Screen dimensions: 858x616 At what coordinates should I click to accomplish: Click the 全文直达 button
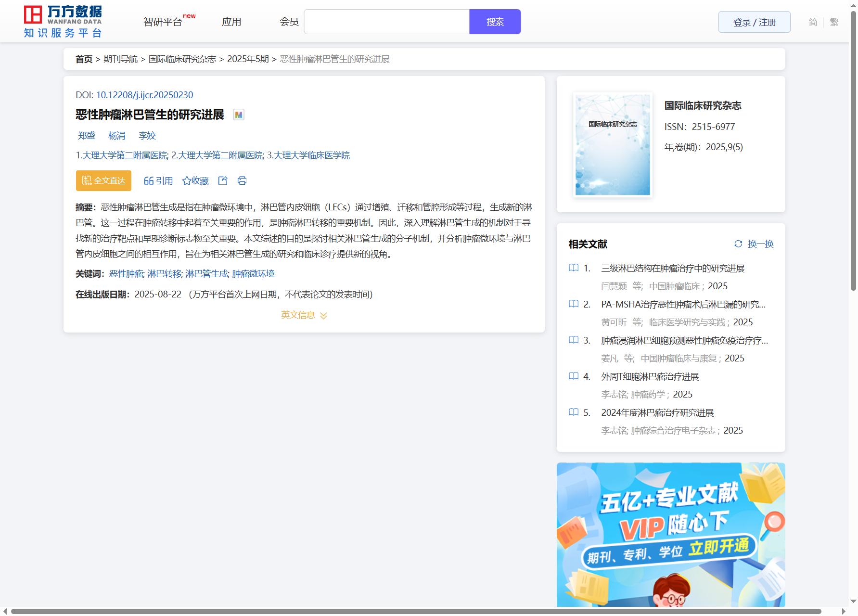103,180
